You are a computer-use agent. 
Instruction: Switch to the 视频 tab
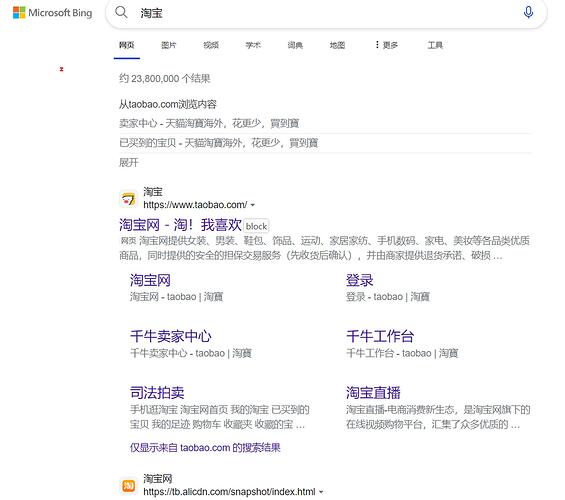coord(211,45)
